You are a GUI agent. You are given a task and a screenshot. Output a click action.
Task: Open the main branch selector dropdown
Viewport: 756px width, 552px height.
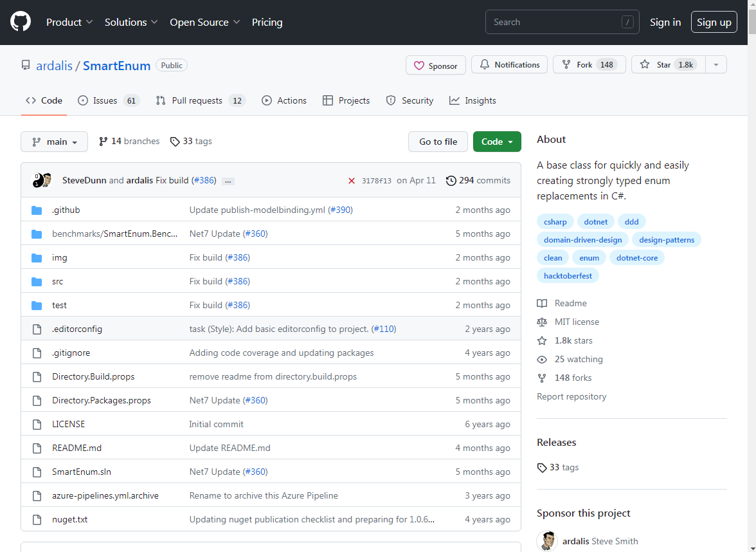[55, 142]
